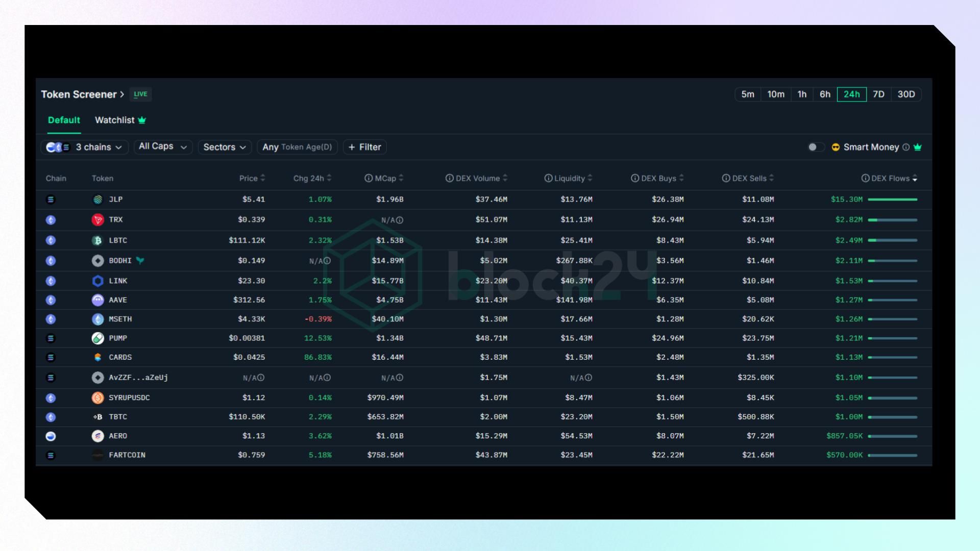Click the PUMP pill icon
Image resolution: width=980 pixels, height=551 pixels.
pos(97,338)
